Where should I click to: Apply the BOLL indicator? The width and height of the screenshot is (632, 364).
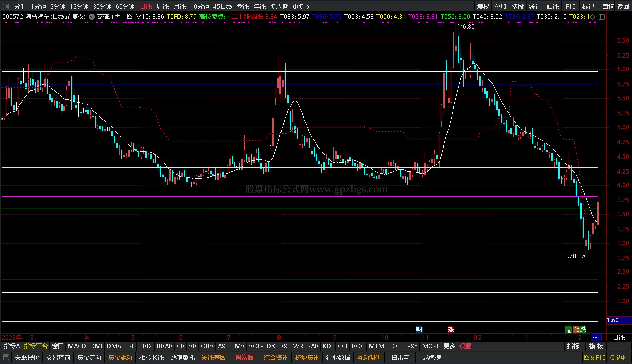396,346
